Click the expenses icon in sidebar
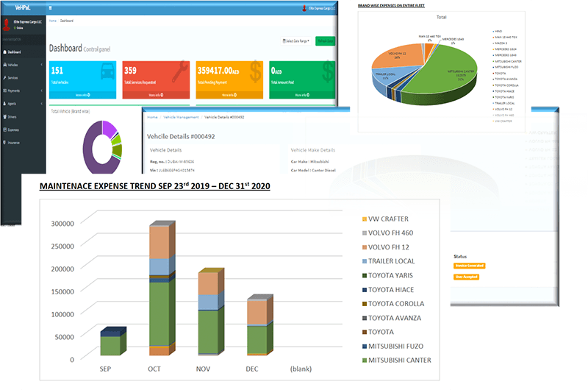This screenshot has height=390, width=588. 4,130
